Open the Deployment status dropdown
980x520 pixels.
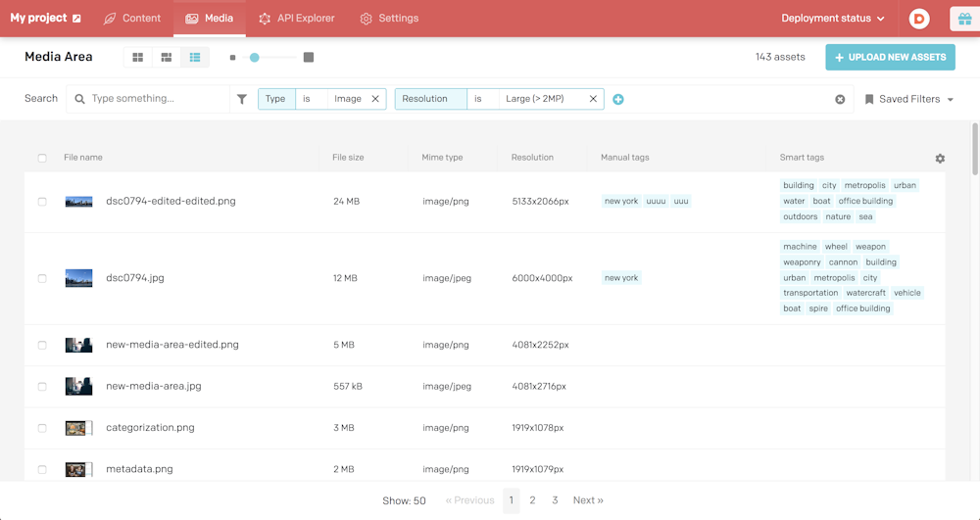(x=832, y=19)
